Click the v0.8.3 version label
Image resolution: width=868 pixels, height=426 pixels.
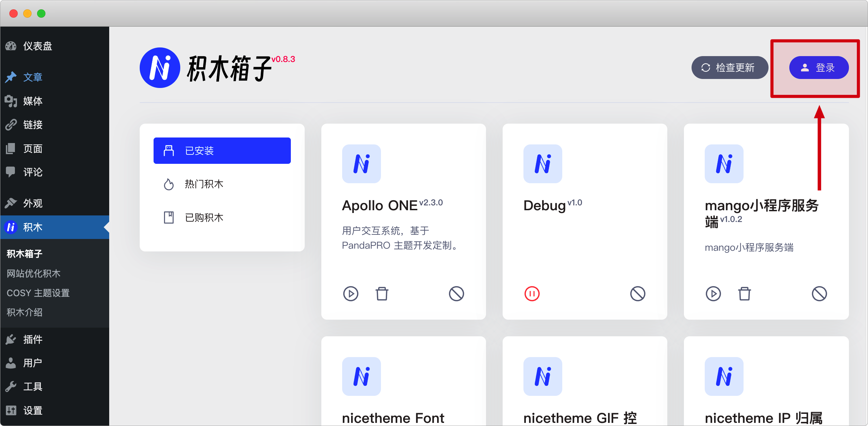point(283,59)
